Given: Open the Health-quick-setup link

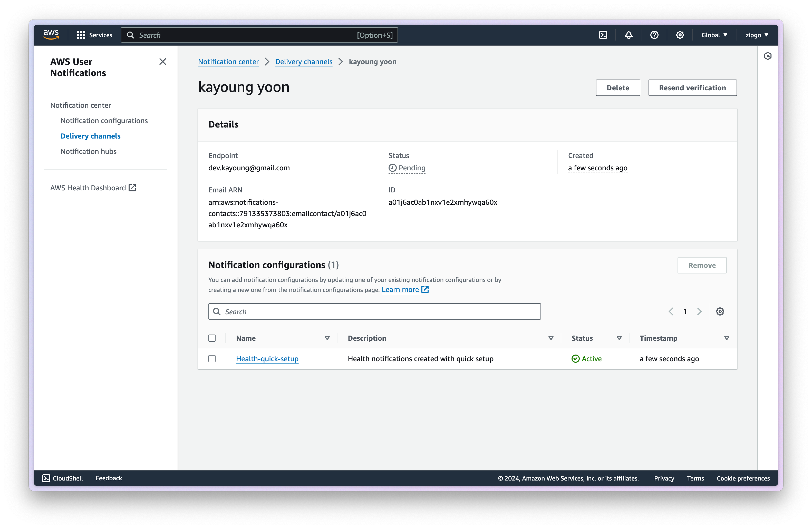Looking at the screenshot, I should 267,359.
